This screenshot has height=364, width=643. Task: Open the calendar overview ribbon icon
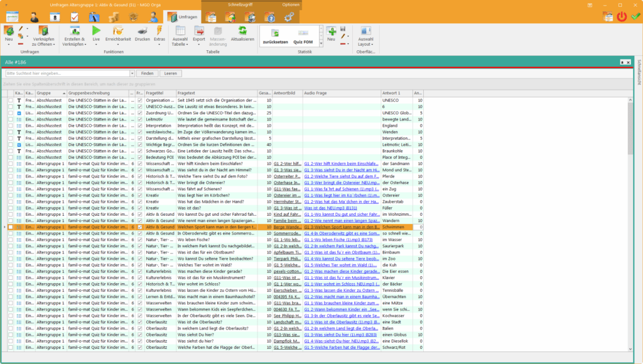coord(13,17)
